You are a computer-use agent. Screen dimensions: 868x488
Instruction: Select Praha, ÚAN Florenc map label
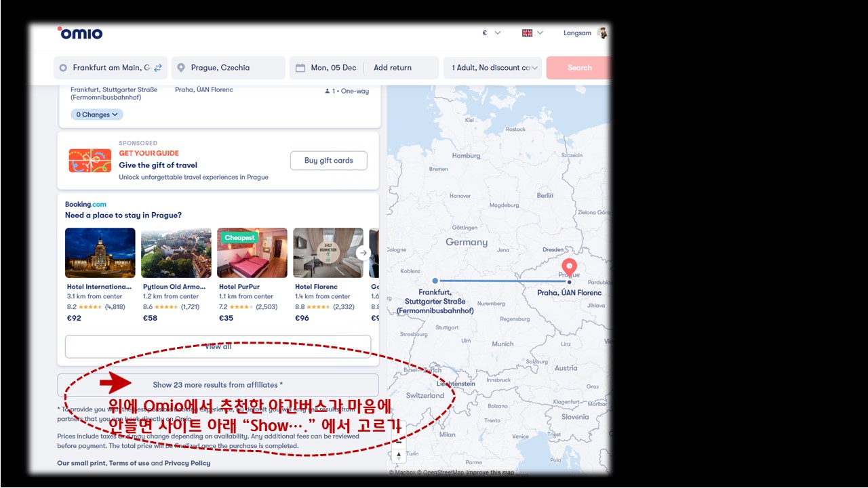(x=569, y=293)
